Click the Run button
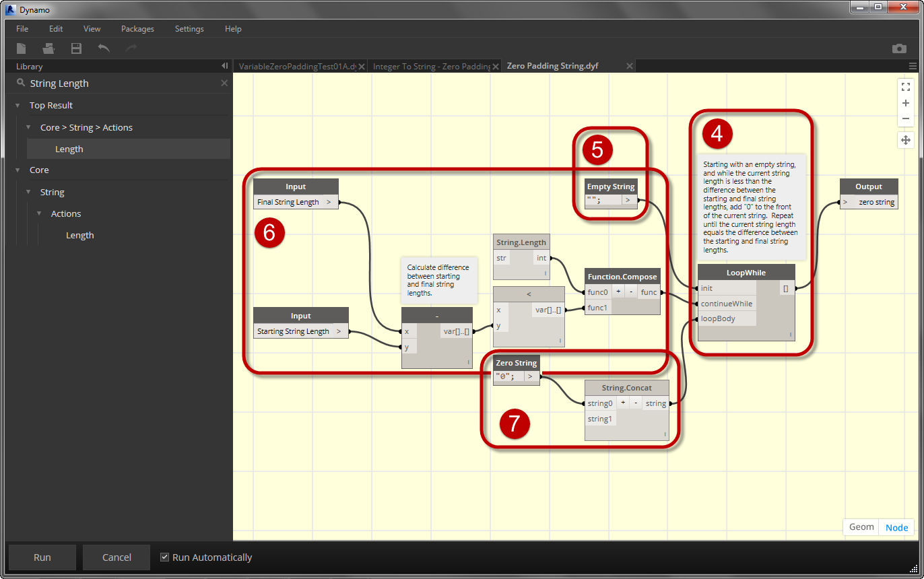 (x=42, y=557)
